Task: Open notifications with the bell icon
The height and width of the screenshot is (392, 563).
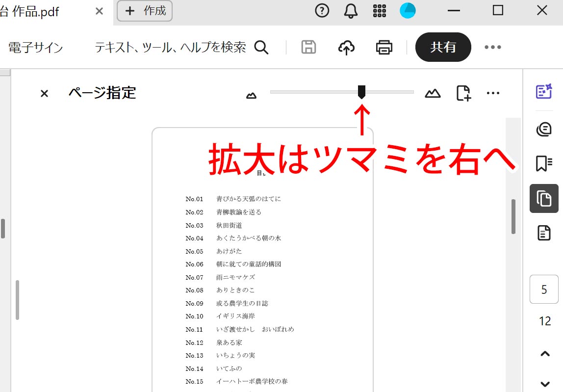Action: pos(352,10)
